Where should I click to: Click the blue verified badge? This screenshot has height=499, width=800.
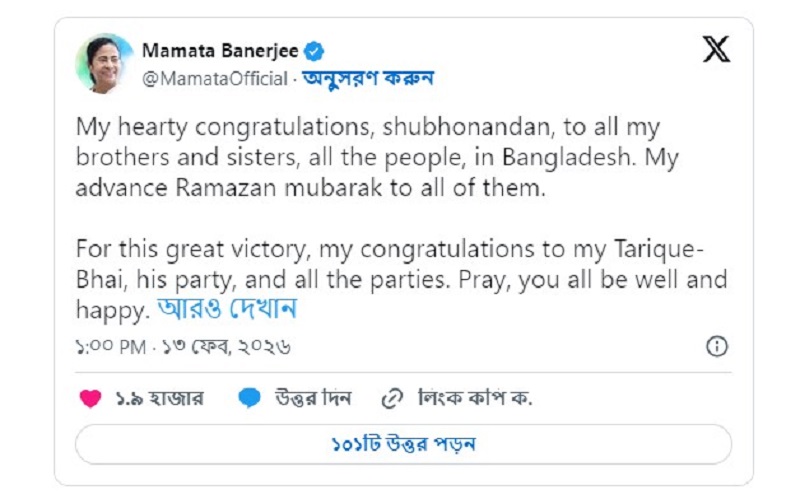click(x=314, y=51)
